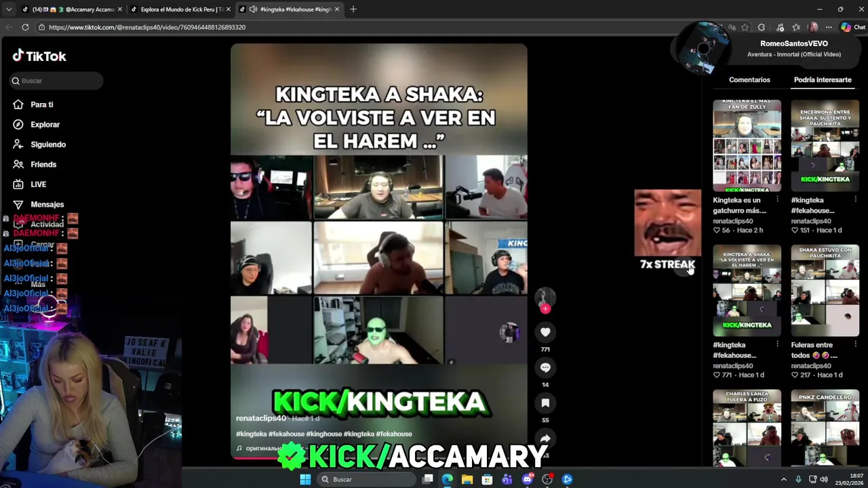Open browser Settings and more menu
Viewport: 868px width, 488px height.
tap(829, 27)
